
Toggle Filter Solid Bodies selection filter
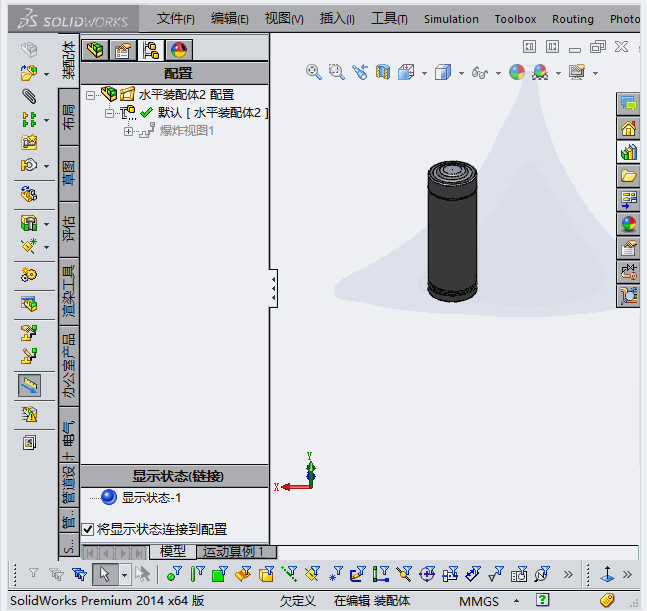click(266, 574)
